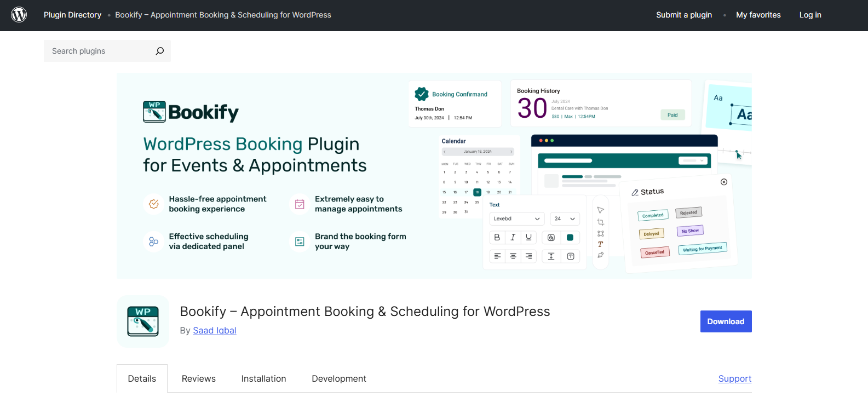Switch to the Reviews tab
The width and height of the screenshot is (868, 397).
[x=199, y=378]
